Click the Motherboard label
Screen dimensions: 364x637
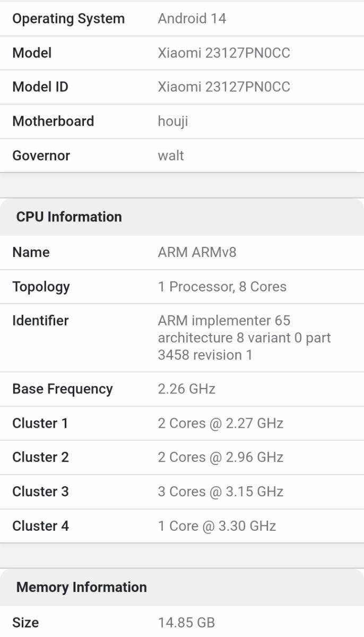click(53, 121)
